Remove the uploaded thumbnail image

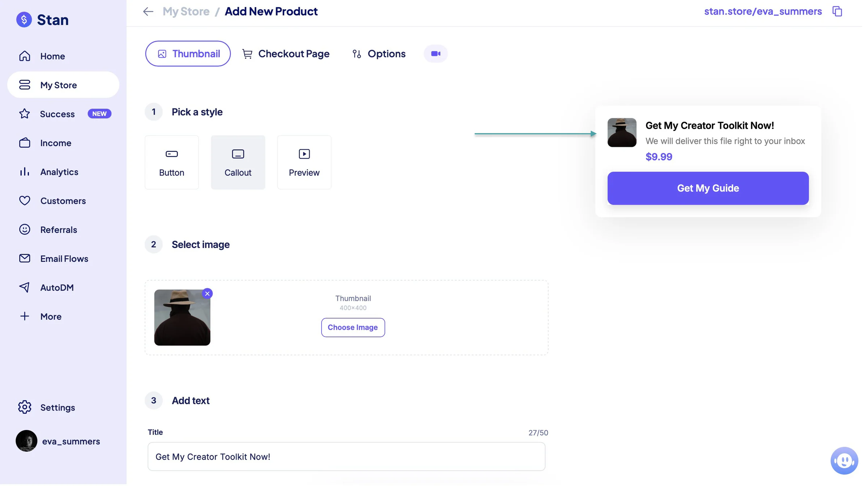tap(207, 294)
